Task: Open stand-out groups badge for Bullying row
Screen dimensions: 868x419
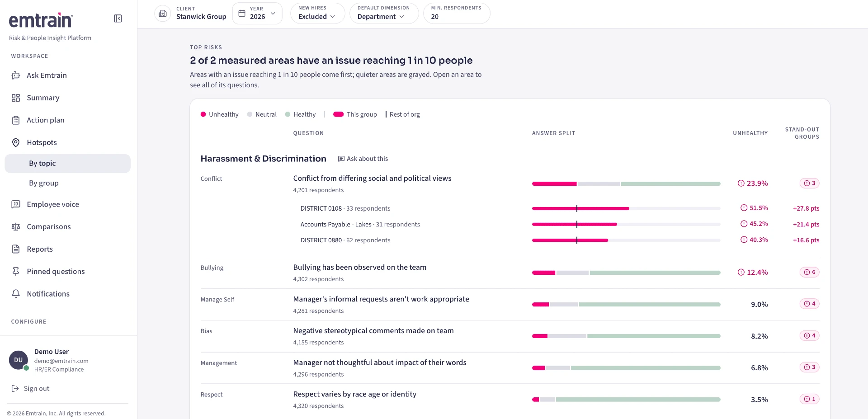Action: coord(809,272)
